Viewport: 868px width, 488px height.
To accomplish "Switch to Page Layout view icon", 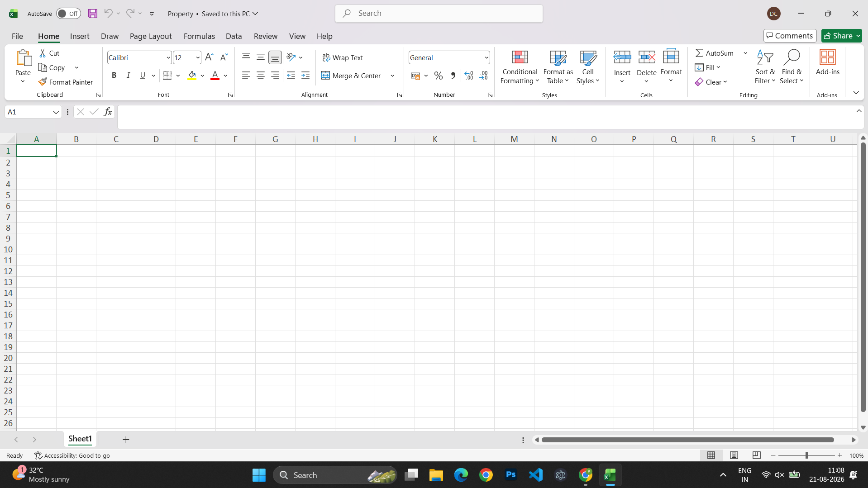I will click(x=734, y=455).
